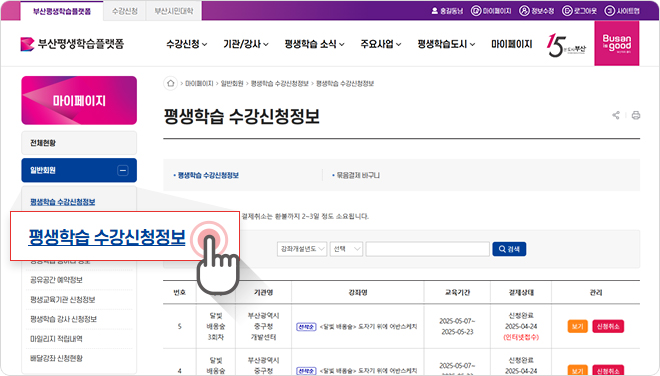Open 평생학습 강사 신청정보 in the sidebar
660x376 pixels.
(63, 319)
